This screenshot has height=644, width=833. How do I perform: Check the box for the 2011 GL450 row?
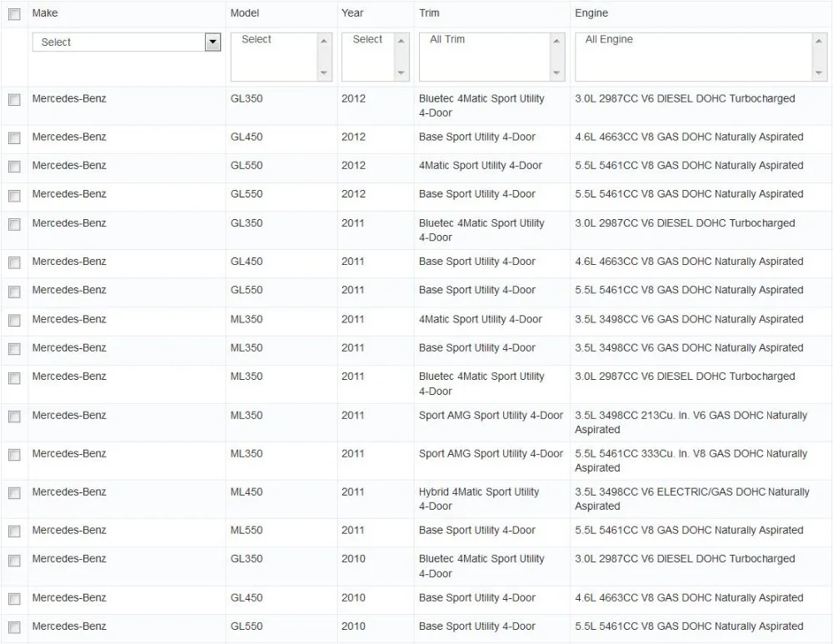click(x=14, y=262)
